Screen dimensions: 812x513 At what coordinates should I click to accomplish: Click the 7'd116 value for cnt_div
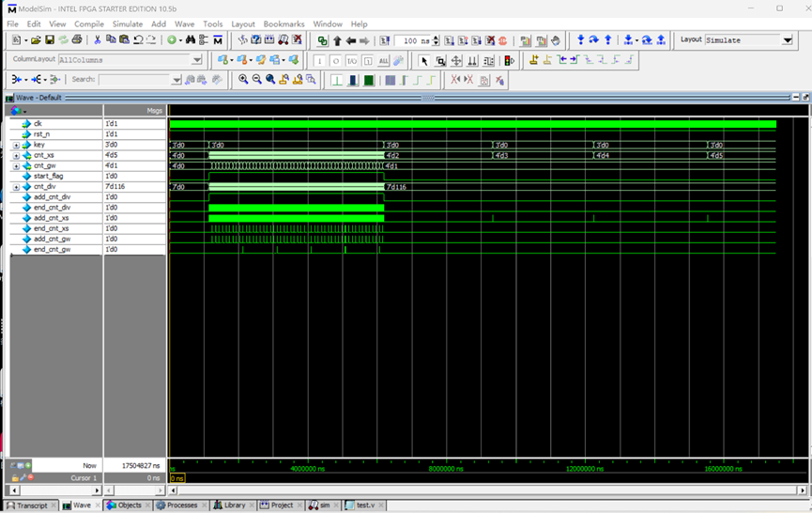(115, 187)
